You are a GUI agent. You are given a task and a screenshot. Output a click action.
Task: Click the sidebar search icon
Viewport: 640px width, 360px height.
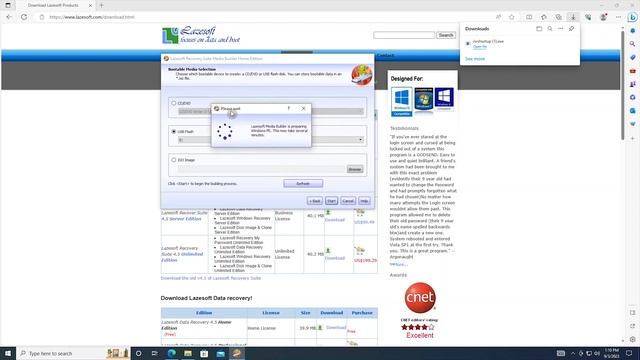(633, 44)
